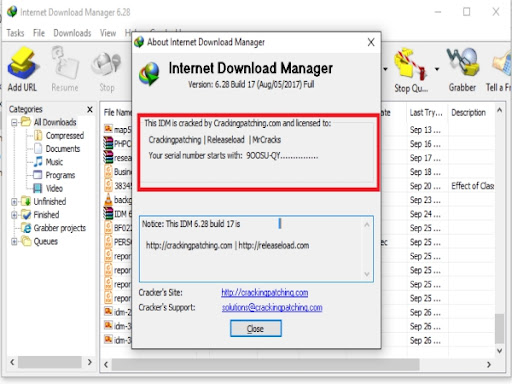
Task: Open the Stop Queue dropdown arrow
Action: click(437, 69)
